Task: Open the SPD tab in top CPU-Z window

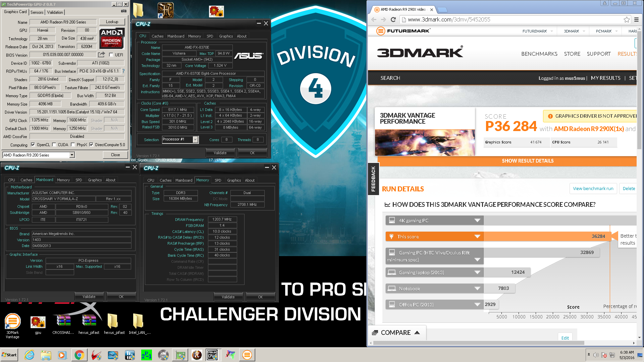Action: click(210, 36)
